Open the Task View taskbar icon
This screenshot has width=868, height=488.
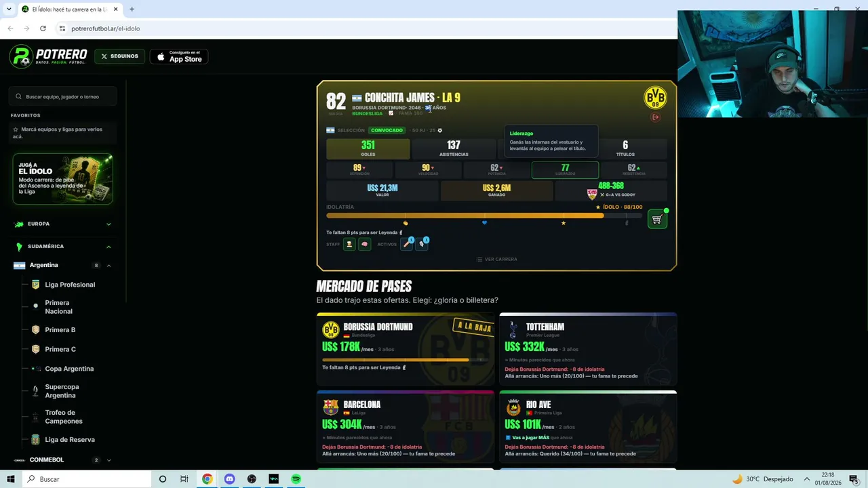[184, 479]
